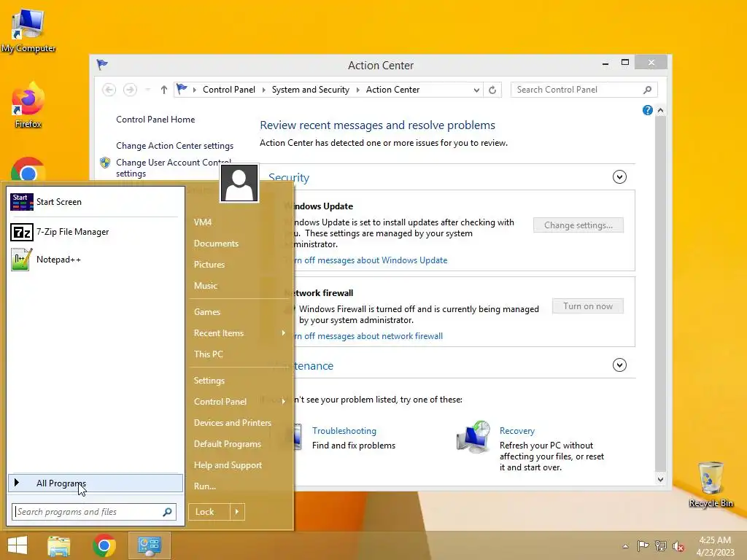Expand All Programs in Start menu

coord(96,483)
